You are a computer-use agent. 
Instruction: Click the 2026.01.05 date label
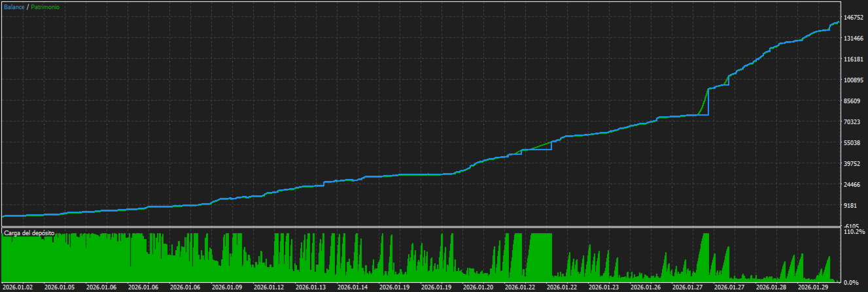coord(59,287)
